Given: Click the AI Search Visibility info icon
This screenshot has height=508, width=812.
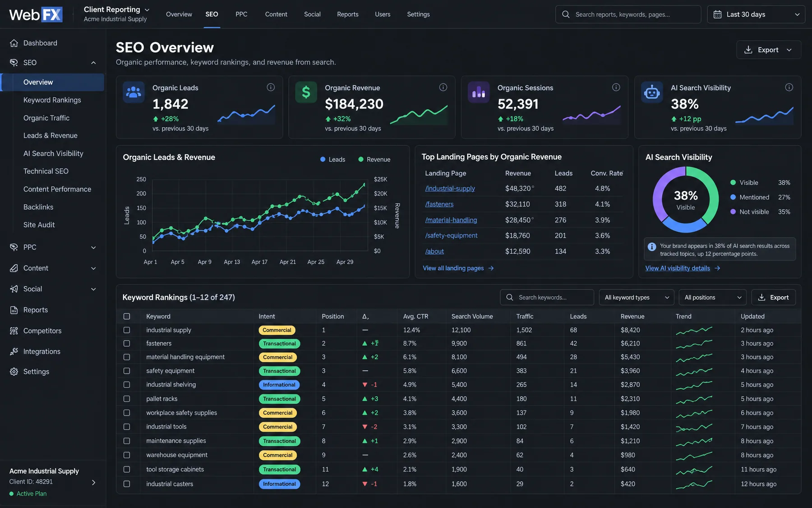Looking at the screenshot, I should pos(789,87).
